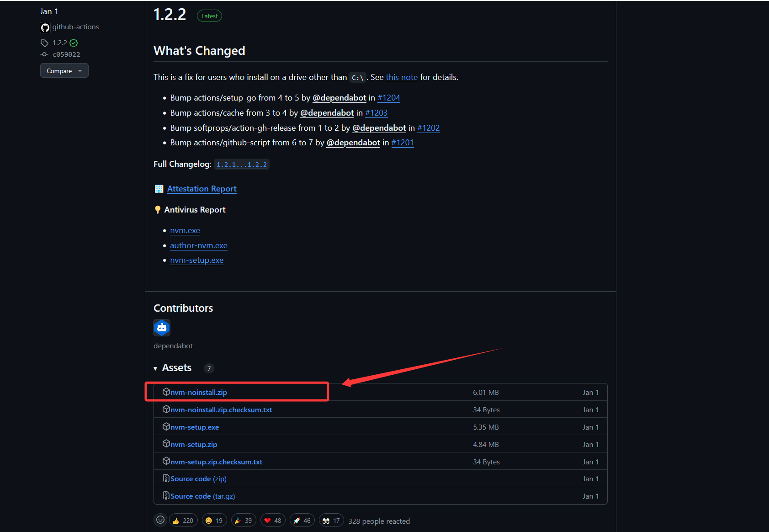Click the package icon for nvm-noinstall.zip
This screenshot has width=769, height=532.
(x=166, y=392)
